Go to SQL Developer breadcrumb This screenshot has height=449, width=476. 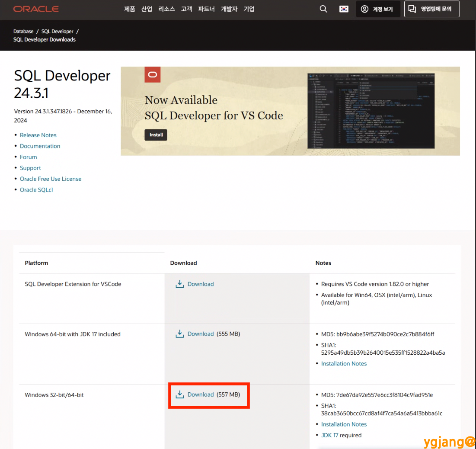point(58,31)
